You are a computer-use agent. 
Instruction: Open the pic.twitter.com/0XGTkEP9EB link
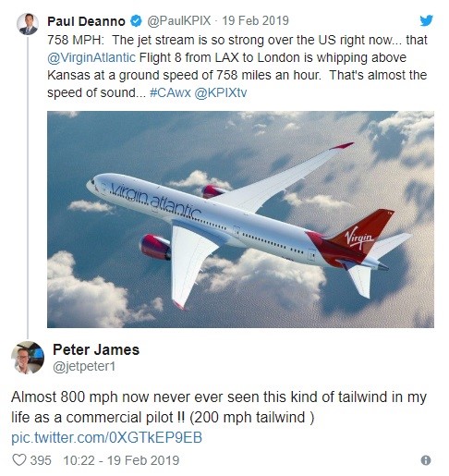pyautogui.click(x=106, y=437)
